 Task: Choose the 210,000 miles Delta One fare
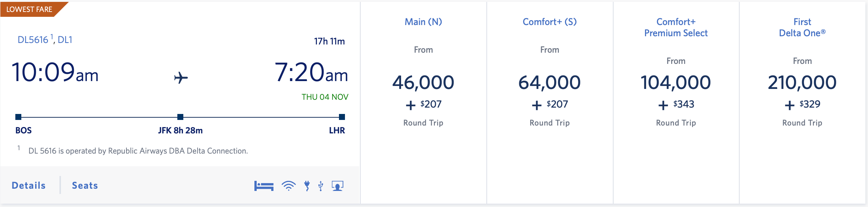802,83
